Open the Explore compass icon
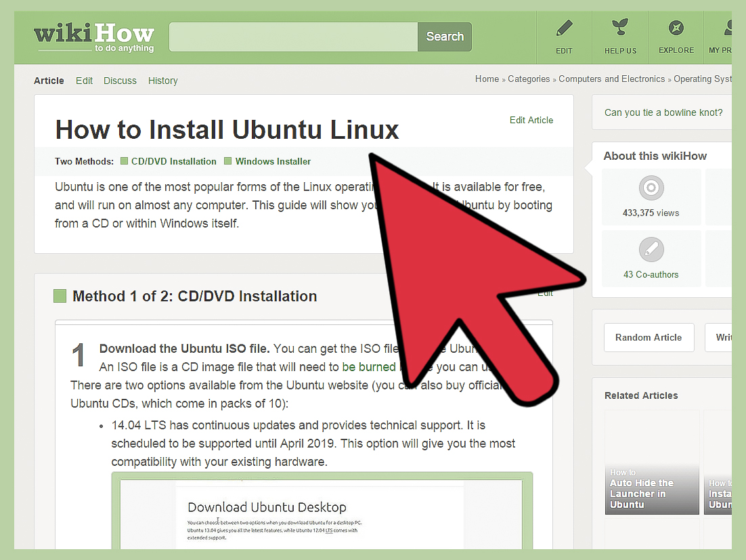The height and width of the screenshot is (560, 746). 676,28
